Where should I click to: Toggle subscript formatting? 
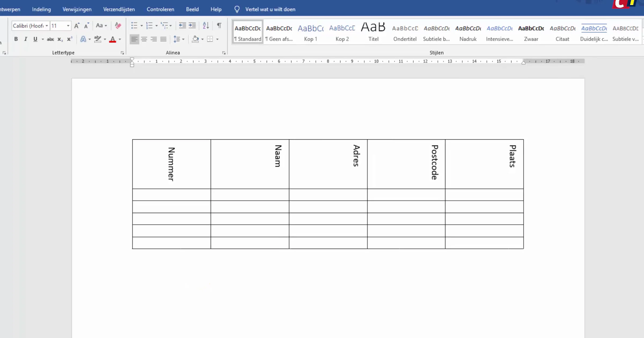click(60, 39)
